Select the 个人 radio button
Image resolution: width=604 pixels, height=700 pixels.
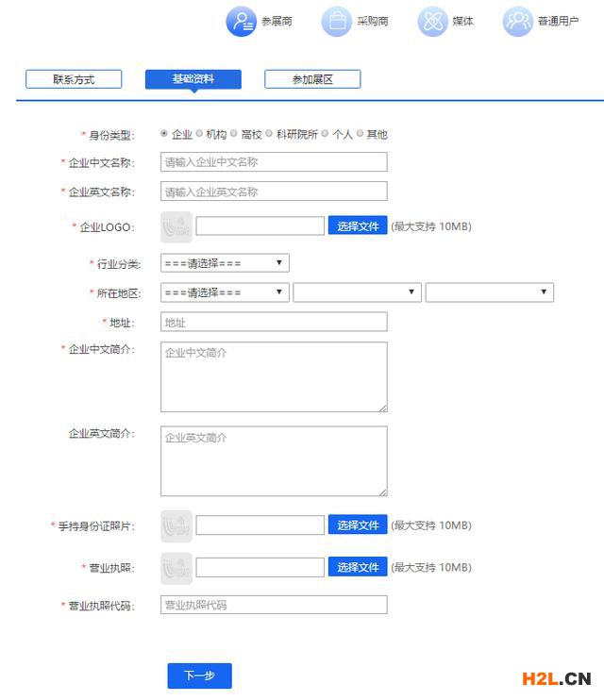(x=325, y=133)
